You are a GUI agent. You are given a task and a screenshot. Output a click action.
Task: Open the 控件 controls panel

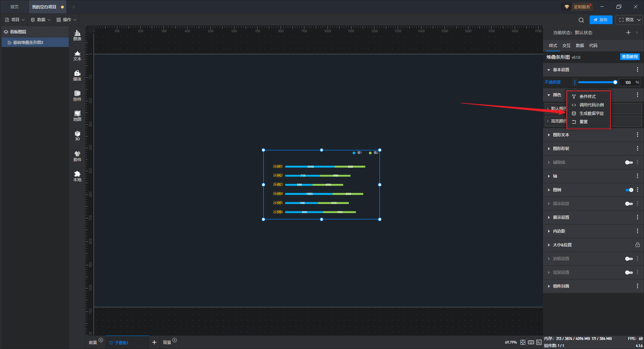coord(77,96)
